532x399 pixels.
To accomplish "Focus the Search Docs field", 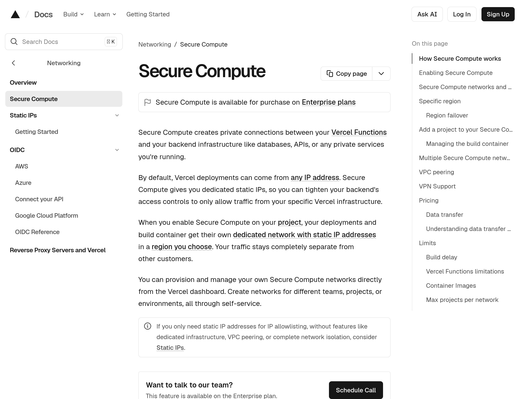I will [x=64, y=42].
